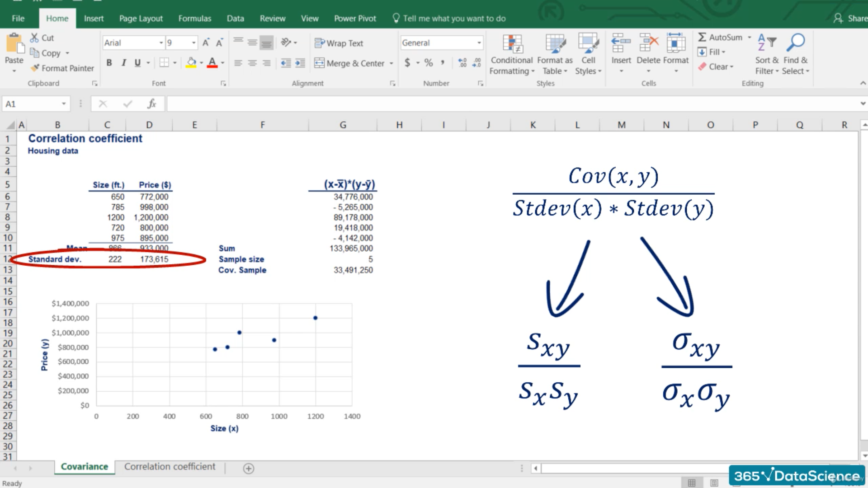Image resolution: width=868 pixels, height=488 pixels.
Task: Click the Conditional Formatting icon
Action: coord(512,44)
